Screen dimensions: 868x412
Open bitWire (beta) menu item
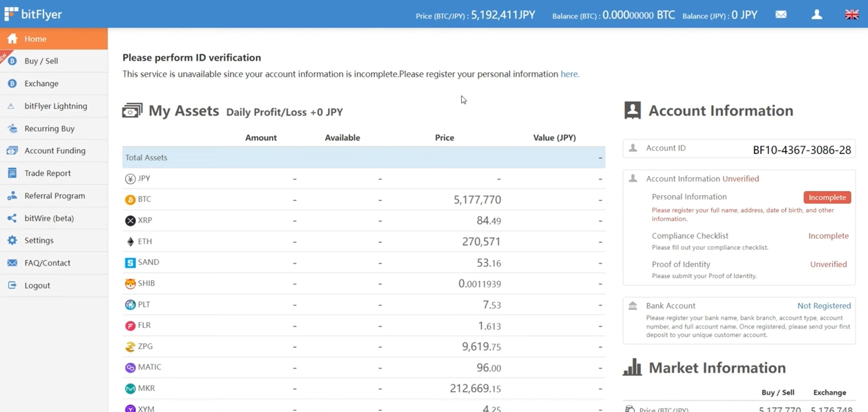(54, 218)
